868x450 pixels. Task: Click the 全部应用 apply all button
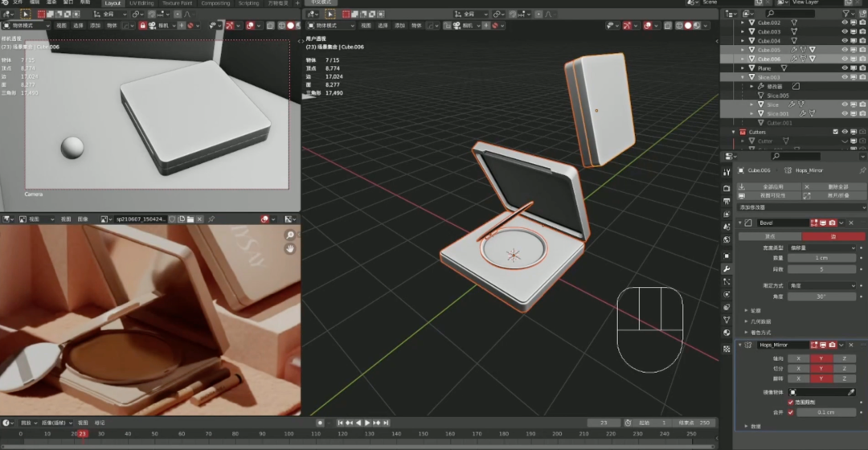click(768, 186)
